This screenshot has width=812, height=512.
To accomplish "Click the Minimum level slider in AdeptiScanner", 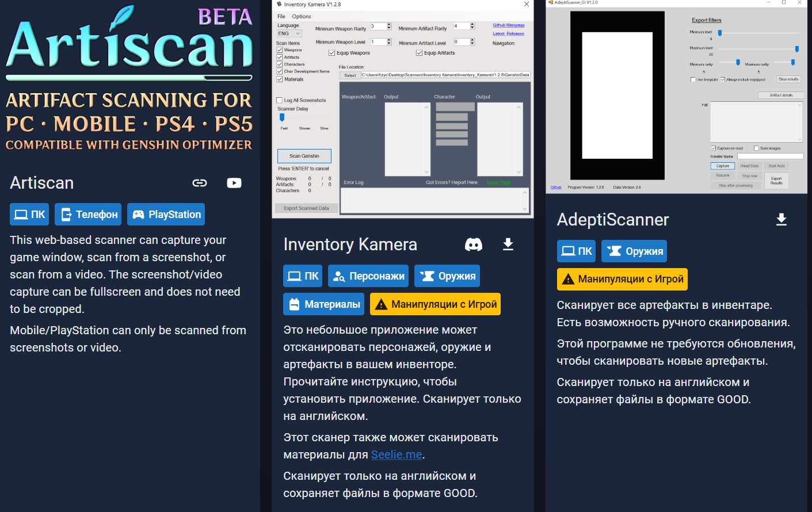I will tap(720, 33).
